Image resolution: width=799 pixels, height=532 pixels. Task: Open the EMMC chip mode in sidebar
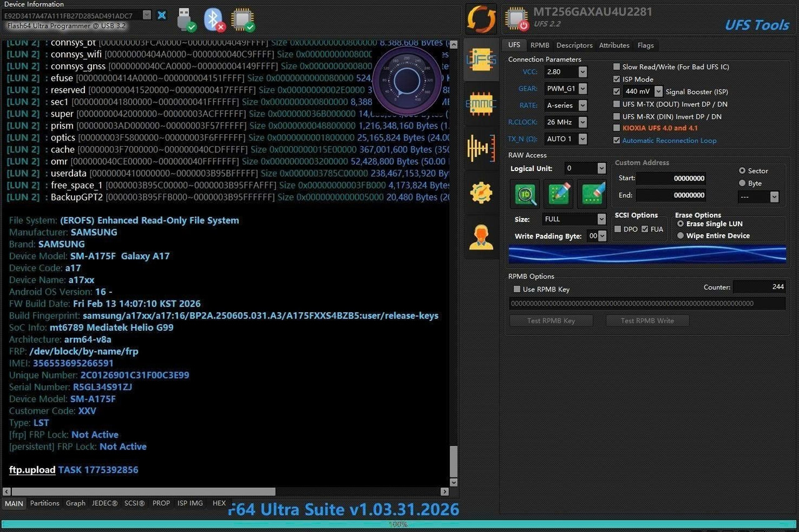click(x=481, y=105)
